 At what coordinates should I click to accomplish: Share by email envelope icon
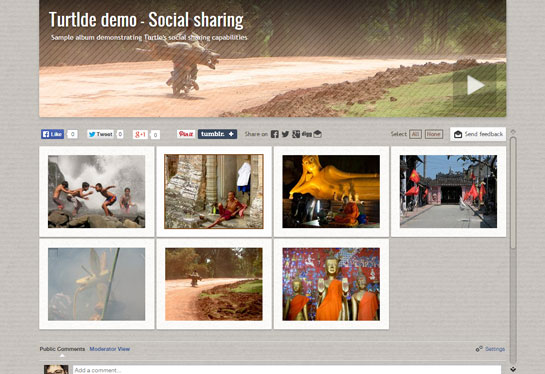point(317,134)
